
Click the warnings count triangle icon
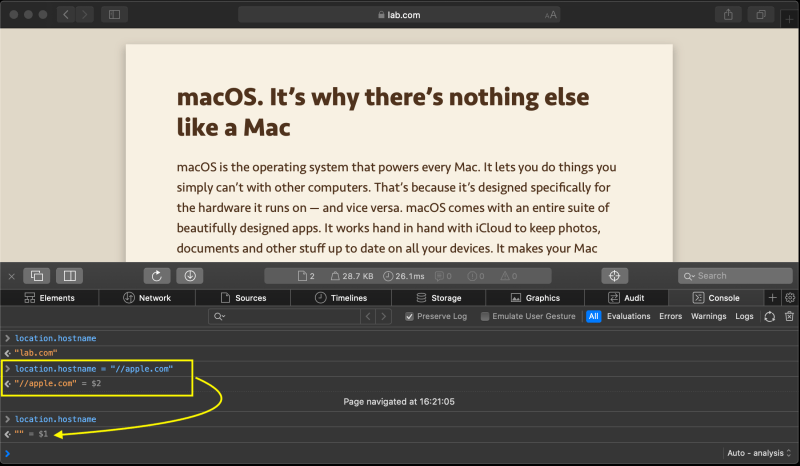pos(509,276)
